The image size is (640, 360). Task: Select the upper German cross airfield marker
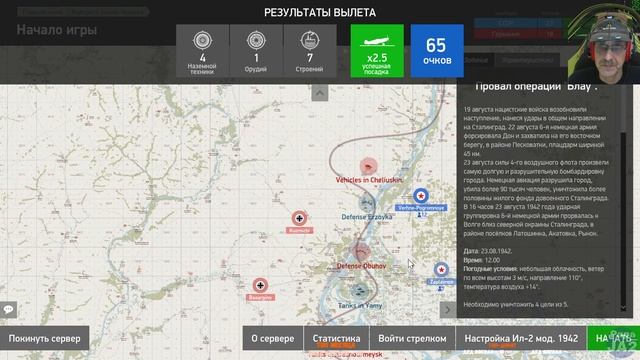coord(299,218)
